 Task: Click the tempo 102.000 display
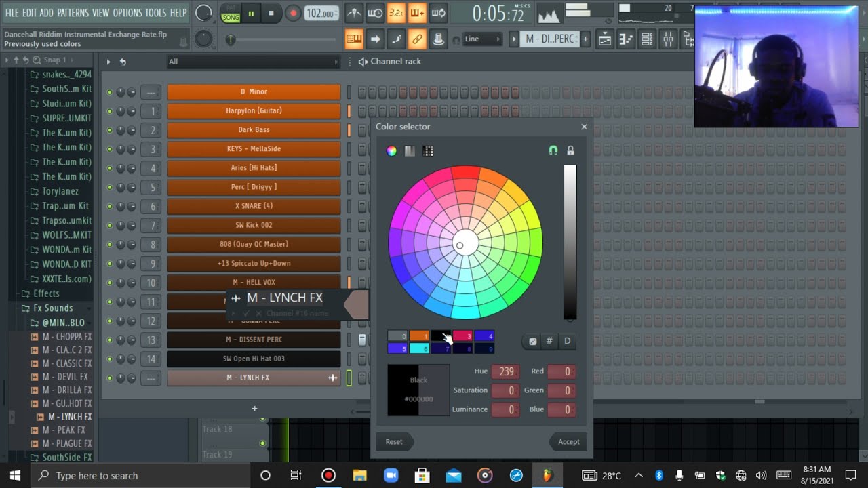pos(321,14)
